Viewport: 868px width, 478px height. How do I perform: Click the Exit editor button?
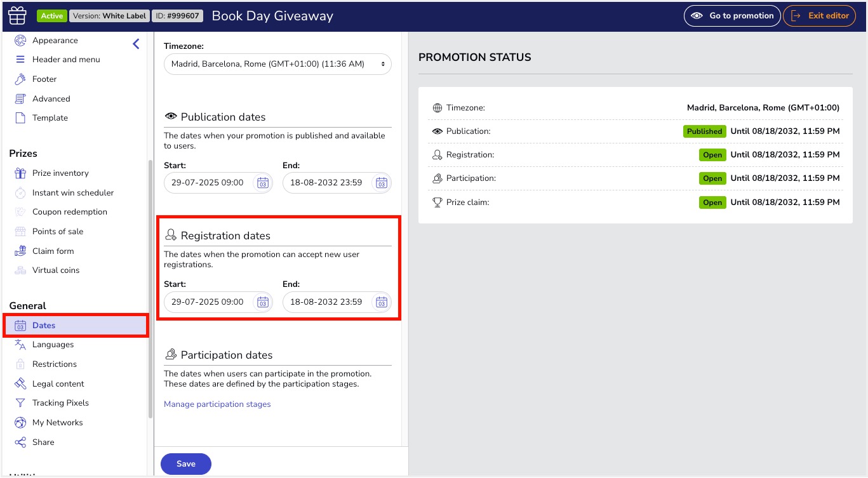[x=820, y=16]
